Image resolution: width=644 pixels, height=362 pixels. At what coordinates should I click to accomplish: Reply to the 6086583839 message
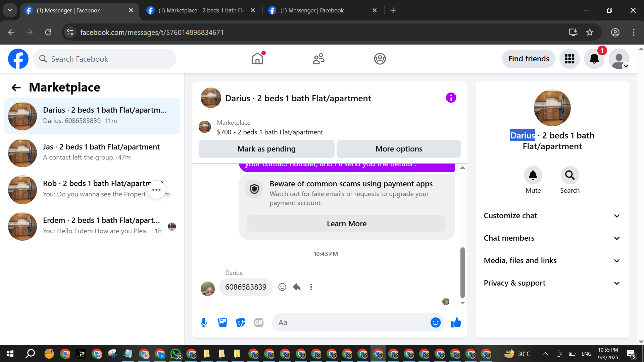297,287
